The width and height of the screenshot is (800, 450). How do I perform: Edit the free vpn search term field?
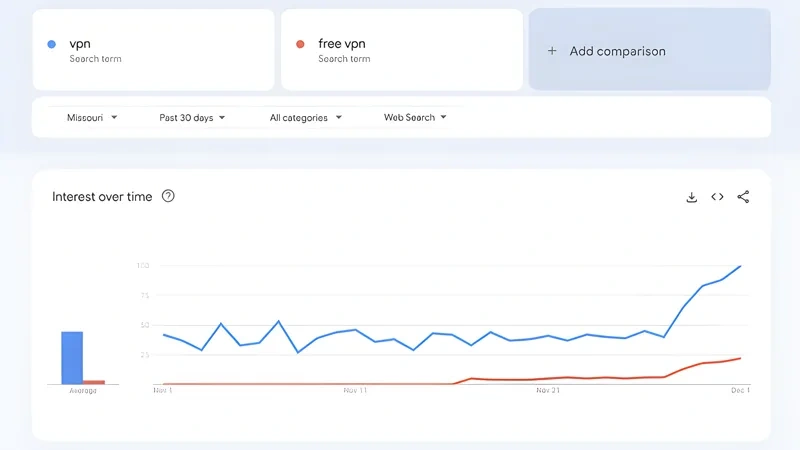[401, 50]
